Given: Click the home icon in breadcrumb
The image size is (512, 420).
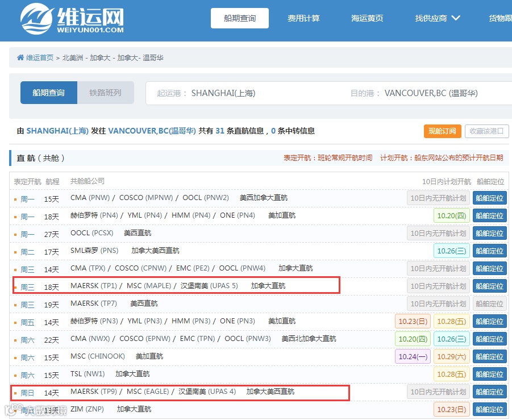Looking at the screenshot, I should tap(20, 58).
